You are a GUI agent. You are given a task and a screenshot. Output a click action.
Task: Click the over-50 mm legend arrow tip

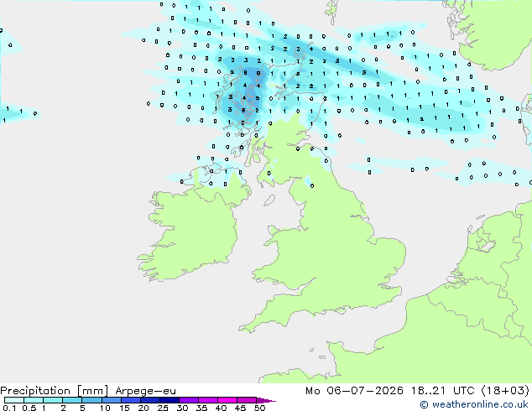click(266, 400)
